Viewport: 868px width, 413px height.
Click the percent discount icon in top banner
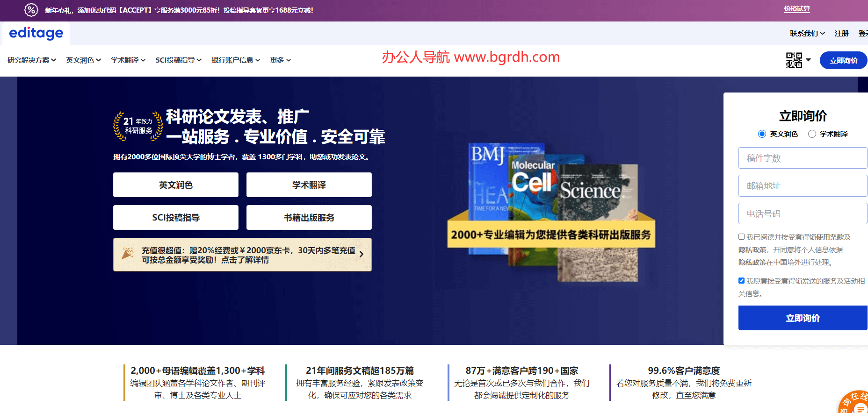[31, 10]
